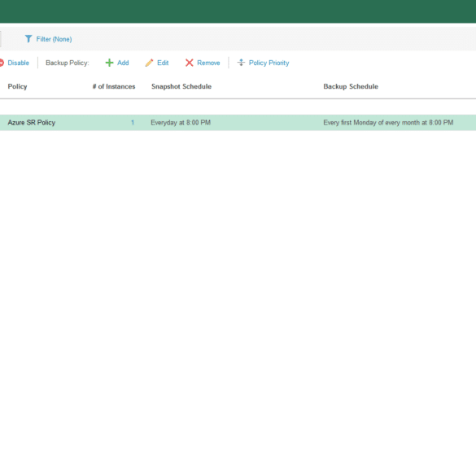Edit the selected backup policy
The height and width of the screenshot is (476, 476).
point(163,63)
